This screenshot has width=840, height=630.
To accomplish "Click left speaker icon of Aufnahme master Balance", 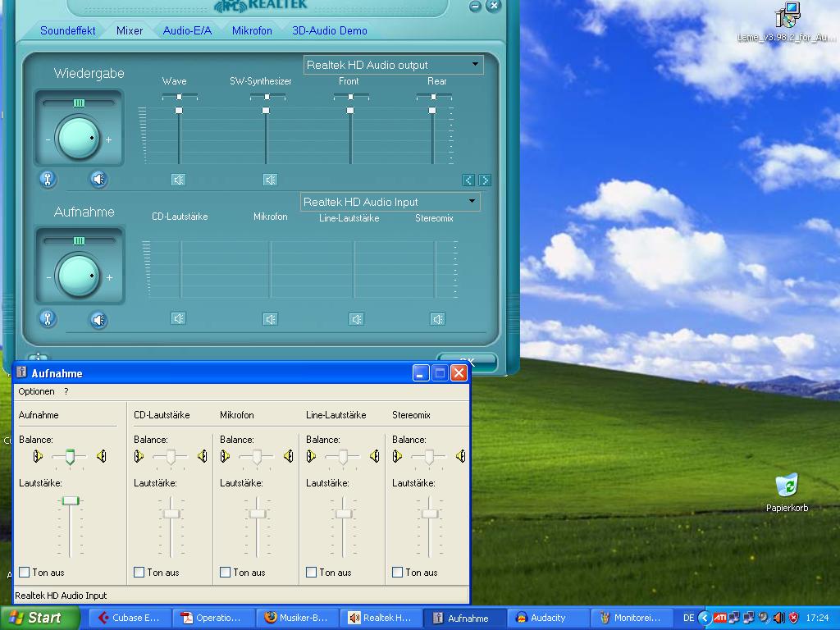I will click(x=38, y=456).
